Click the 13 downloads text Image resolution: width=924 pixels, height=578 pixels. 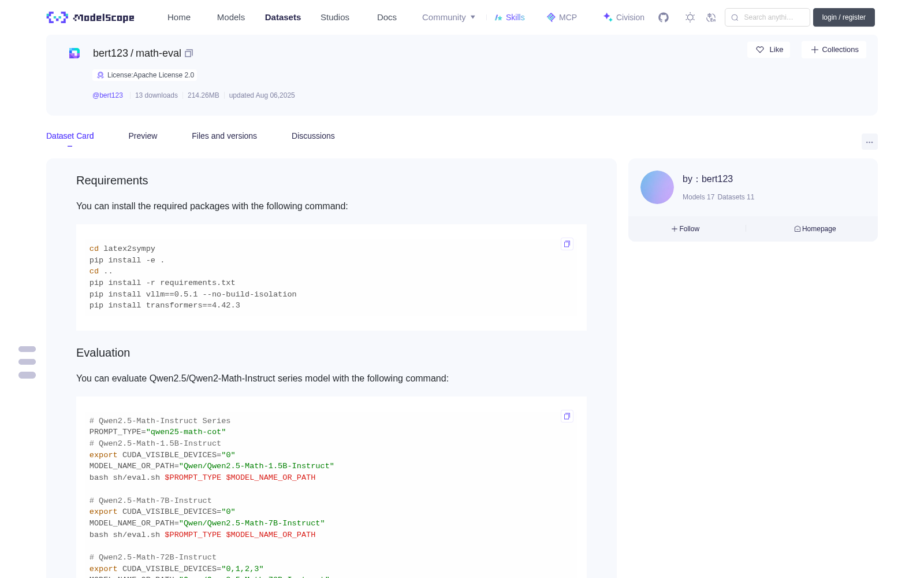click(x=157, y=95)
